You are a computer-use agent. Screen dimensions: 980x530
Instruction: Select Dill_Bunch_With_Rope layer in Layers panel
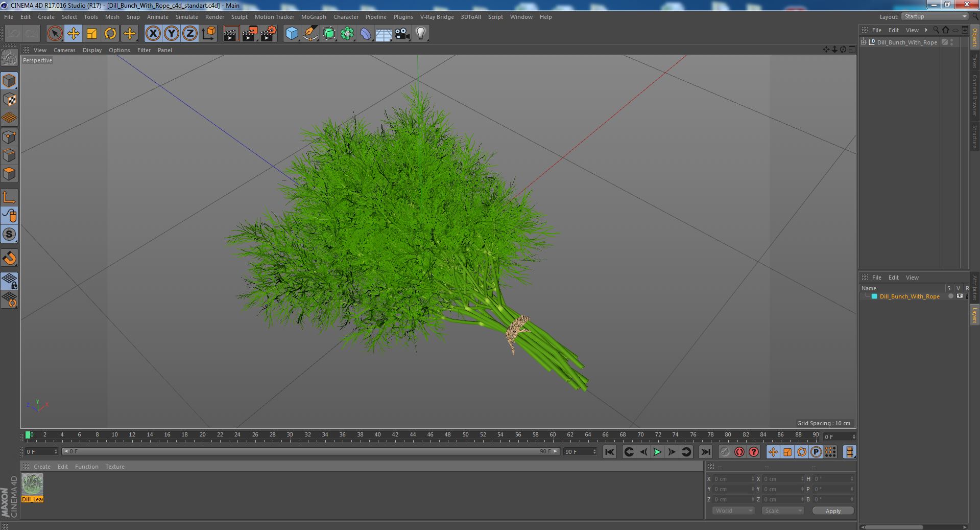(909, 296)
